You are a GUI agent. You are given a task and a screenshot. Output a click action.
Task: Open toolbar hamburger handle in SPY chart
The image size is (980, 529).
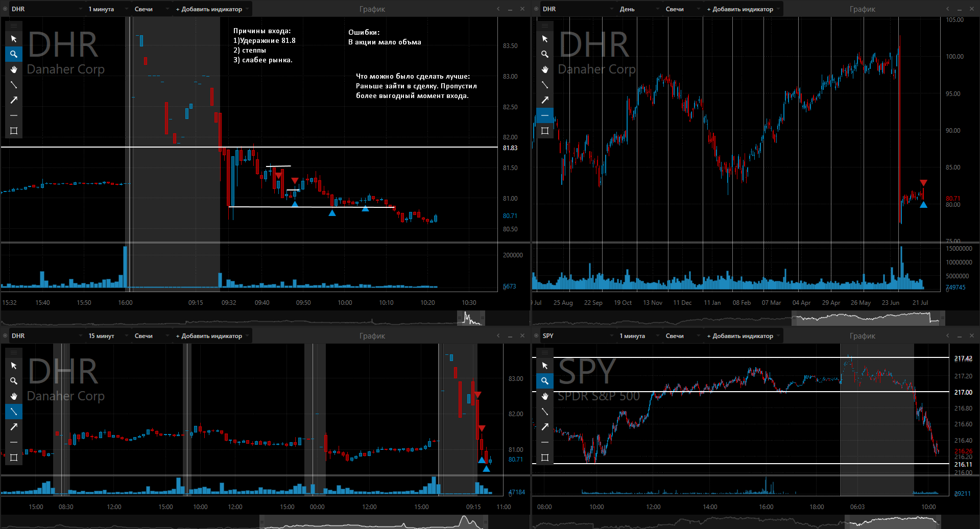point(545,352)
